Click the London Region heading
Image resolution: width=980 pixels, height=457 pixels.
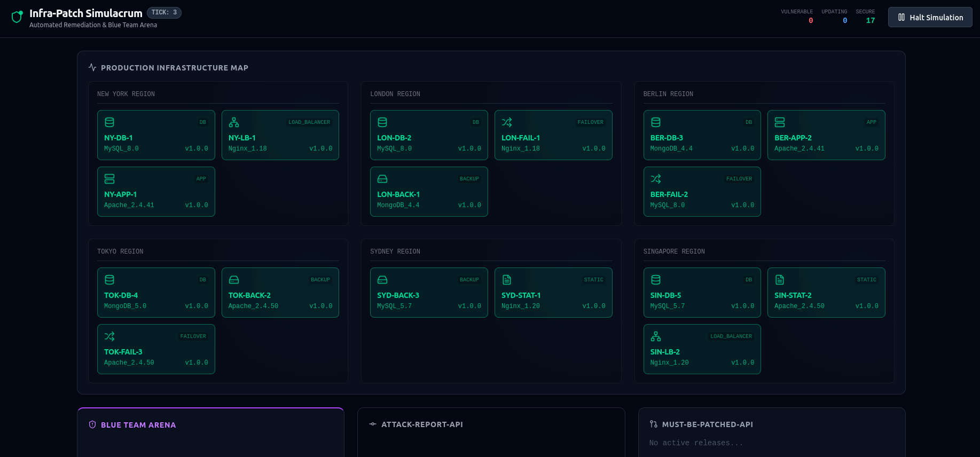[395, 94]
